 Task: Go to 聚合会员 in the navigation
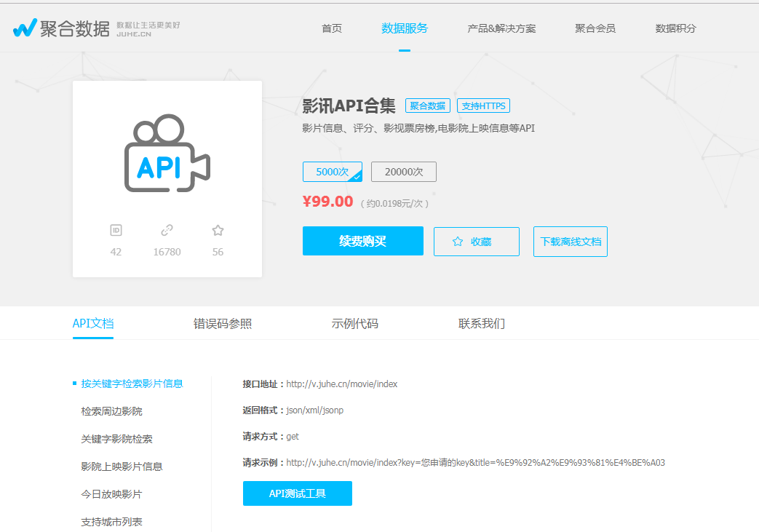click(595, 28)
